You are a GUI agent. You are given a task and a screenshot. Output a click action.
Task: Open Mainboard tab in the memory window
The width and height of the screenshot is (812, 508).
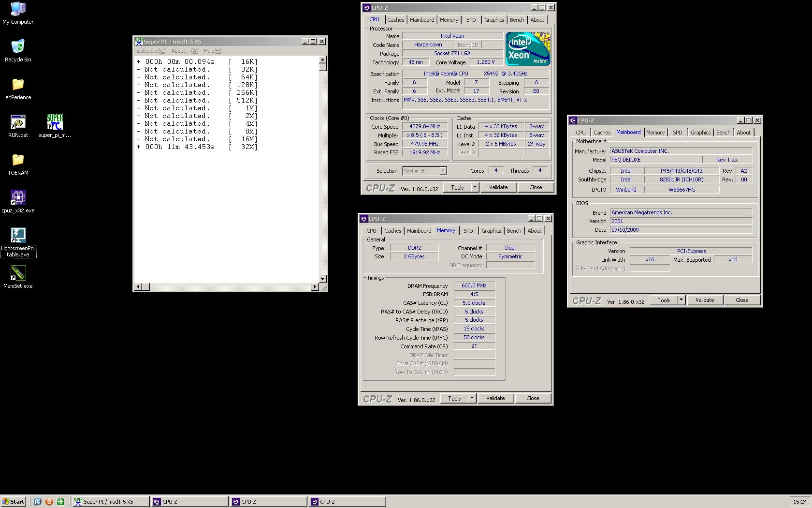coord(419,231)
